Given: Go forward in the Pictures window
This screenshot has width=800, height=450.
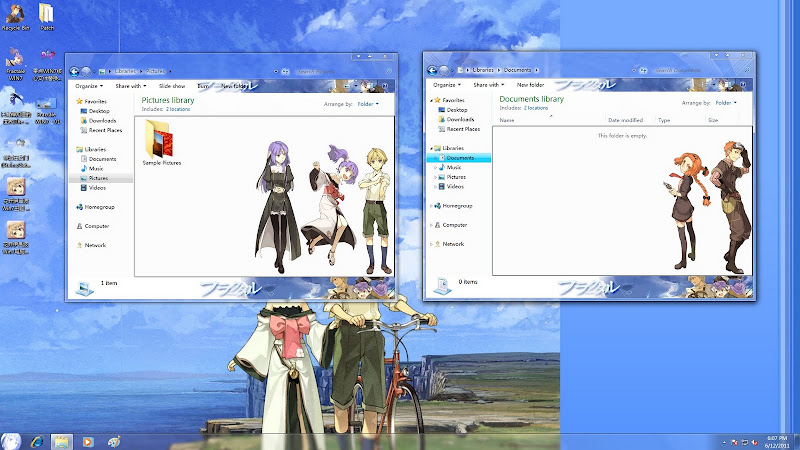Looking at the screenshot, I should (86, 71).
